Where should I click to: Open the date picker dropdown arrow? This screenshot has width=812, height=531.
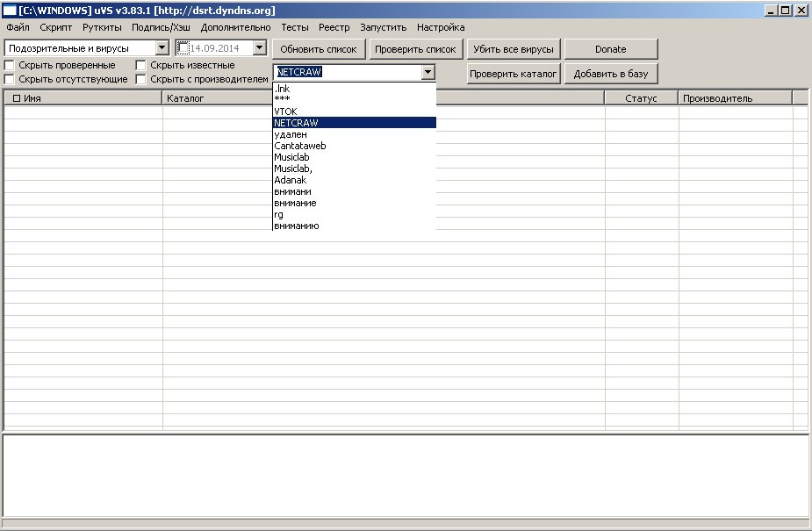[260, 48]
